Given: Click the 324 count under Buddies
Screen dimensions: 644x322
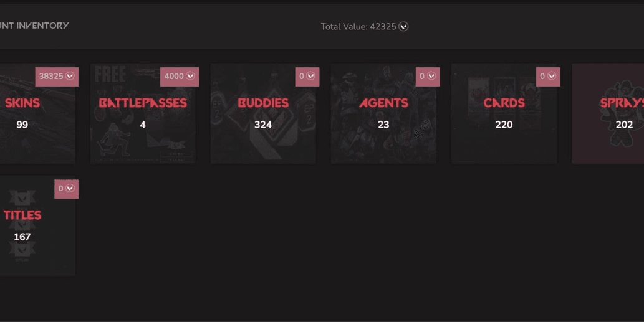Looking at the screenshot, I should click(263, 125).
